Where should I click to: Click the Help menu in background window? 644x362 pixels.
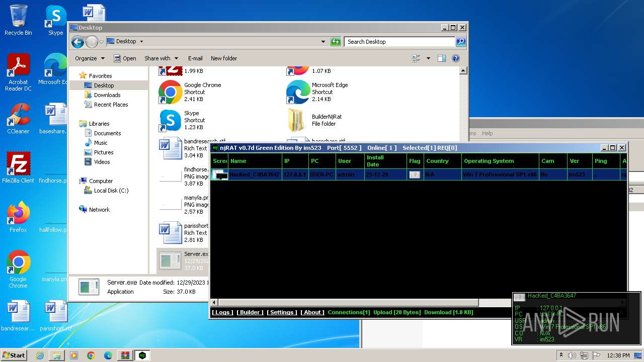[x=488, y=133]
